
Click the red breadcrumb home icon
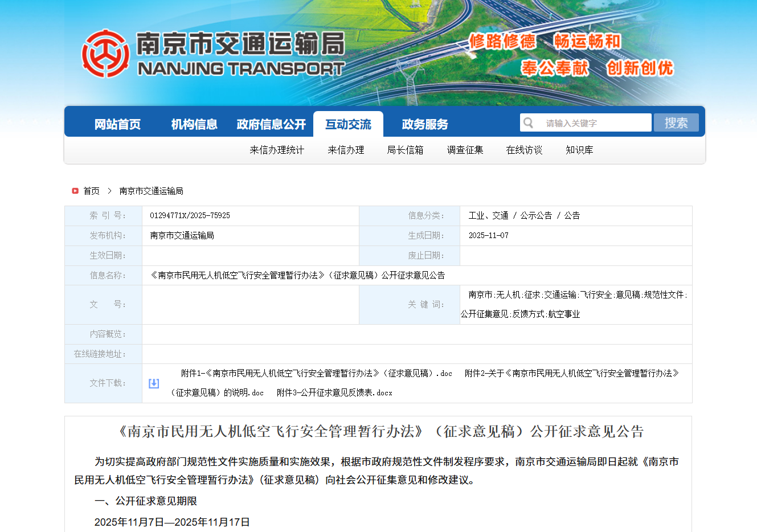coord(75,191)
